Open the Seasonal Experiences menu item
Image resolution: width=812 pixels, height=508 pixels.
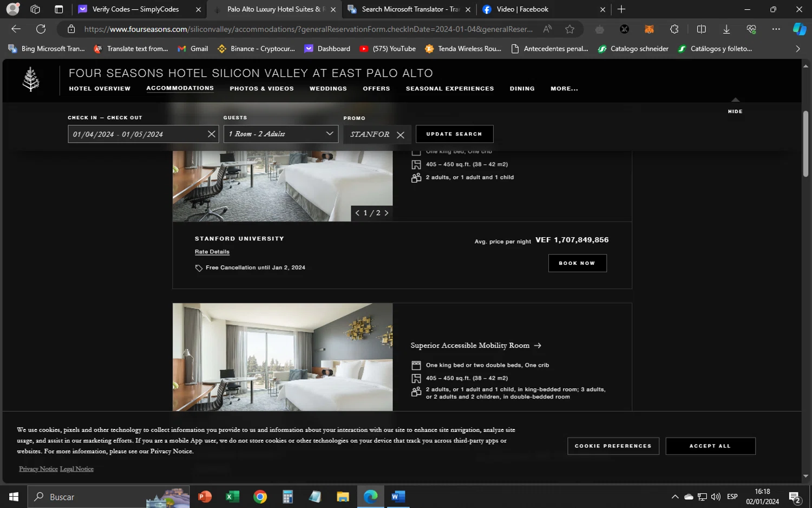pos(450,89)
